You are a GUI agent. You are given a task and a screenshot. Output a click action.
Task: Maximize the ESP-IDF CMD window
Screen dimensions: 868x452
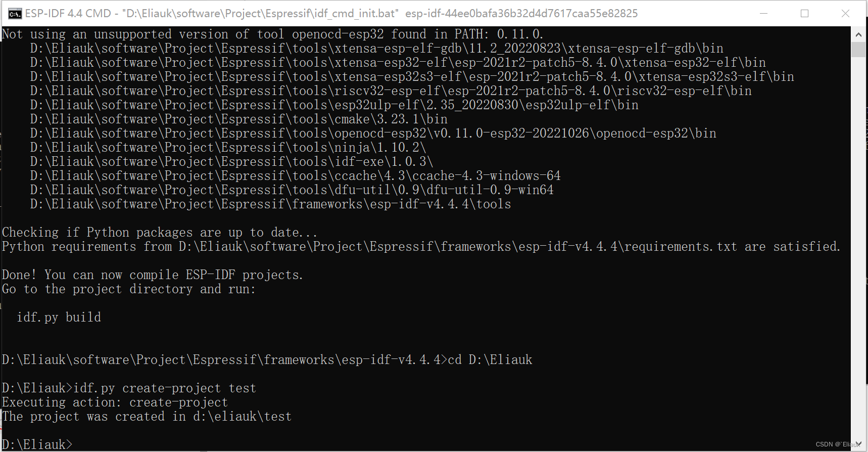pyautogui.click(x=804, y=13)
